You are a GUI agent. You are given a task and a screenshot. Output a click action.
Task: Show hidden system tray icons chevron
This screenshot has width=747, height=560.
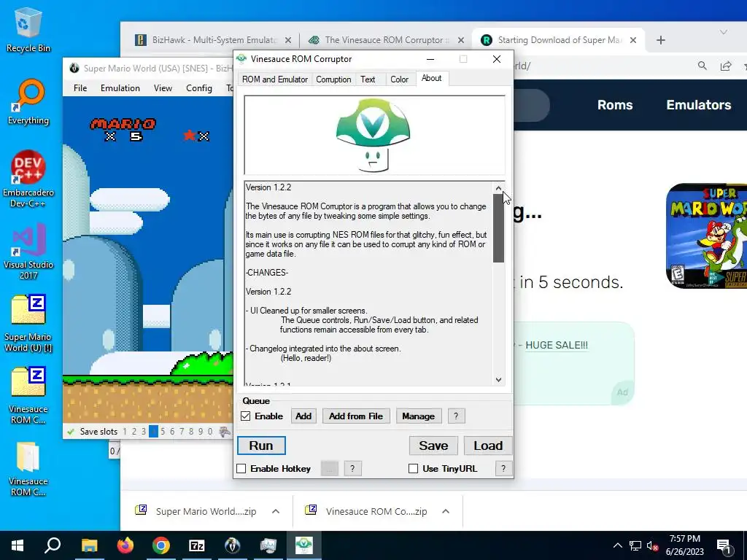point(617,545)
